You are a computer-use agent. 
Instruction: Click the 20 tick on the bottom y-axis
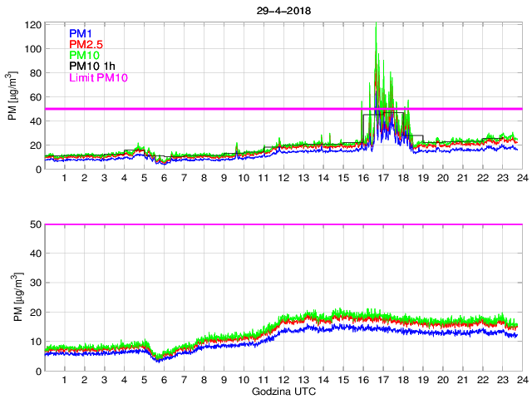(x=35, y=313)
